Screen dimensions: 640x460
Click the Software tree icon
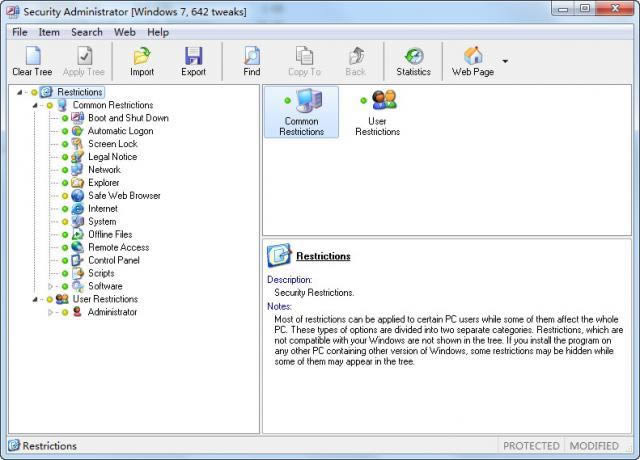[78, 286]
